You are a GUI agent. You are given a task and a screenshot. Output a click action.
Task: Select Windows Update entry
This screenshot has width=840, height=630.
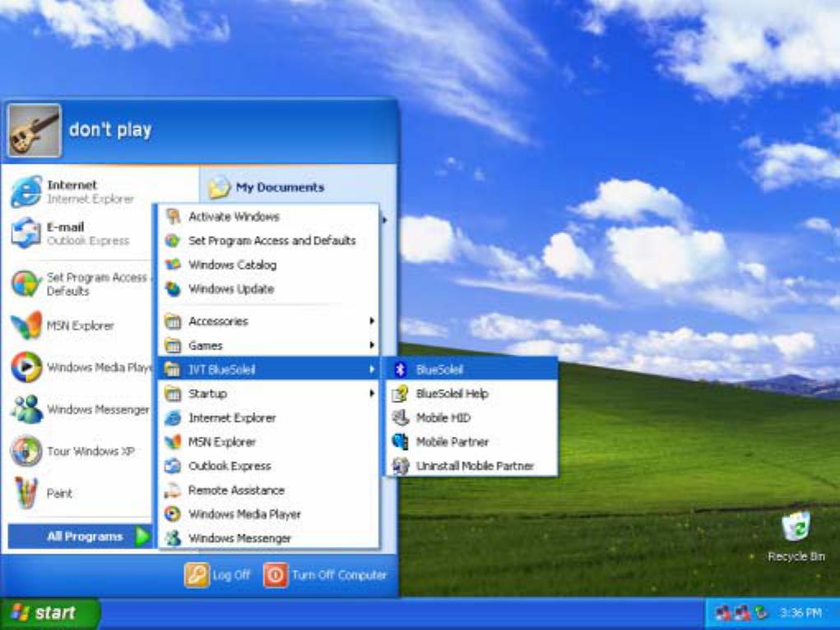pyautogui.click(x=268, y=289)
